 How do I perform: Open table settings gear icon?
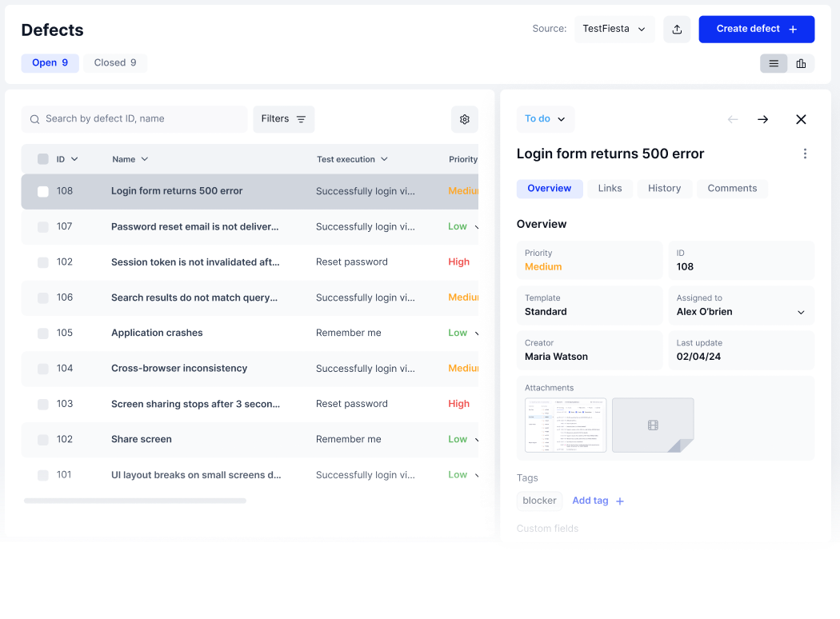[465, 119]
